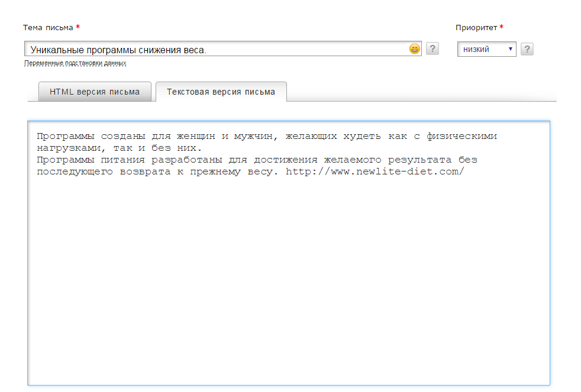Click the Тема письма label

click(48, 27)
